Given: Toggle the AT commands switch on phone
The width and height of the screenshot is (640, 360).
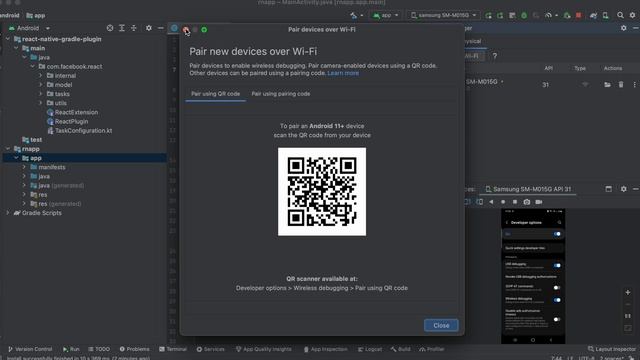Looking at the screenshot, I should click(x=557, y=288).
